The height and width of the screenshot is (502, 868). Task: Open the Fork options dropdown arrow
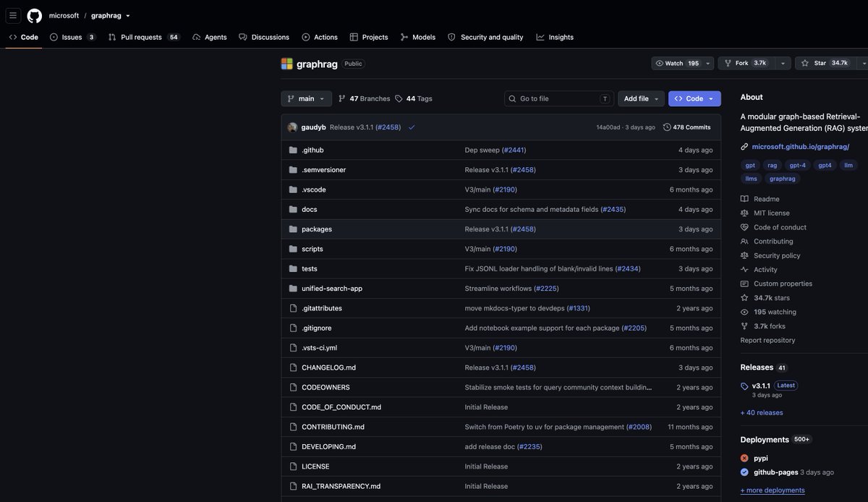pos(782,63)
